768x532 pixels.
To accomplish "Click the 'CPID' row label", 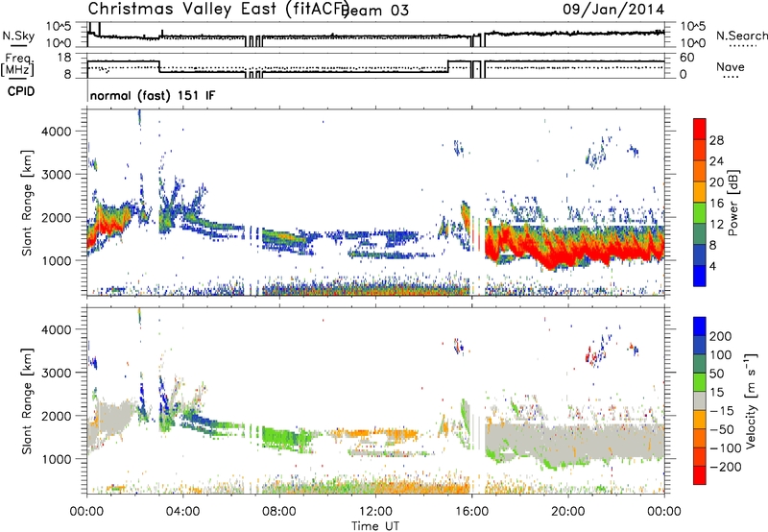I will tap(21, 91).
